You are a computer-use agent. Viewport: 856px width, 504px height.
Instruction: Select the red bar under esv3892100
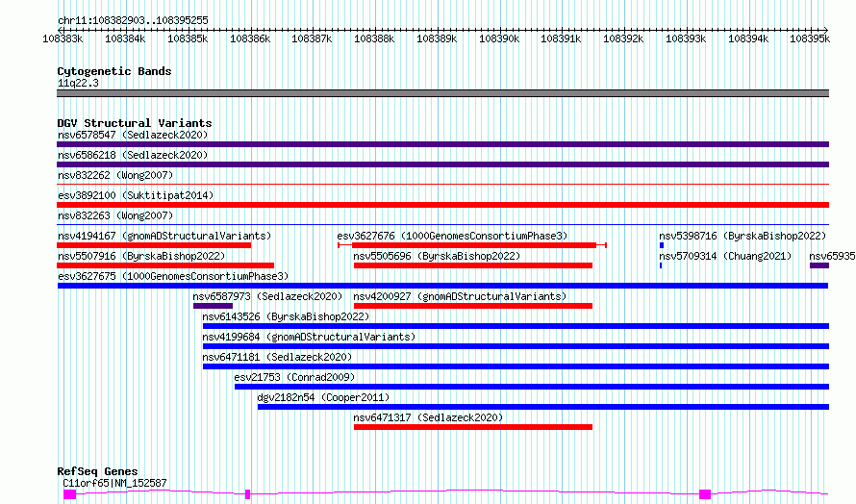tap(442, 205)
